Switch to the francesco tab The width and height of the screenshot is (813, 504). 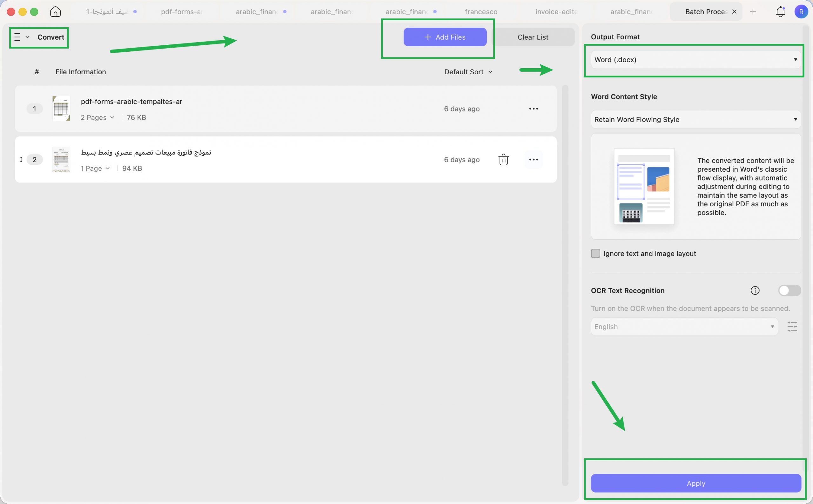point(481,12)
